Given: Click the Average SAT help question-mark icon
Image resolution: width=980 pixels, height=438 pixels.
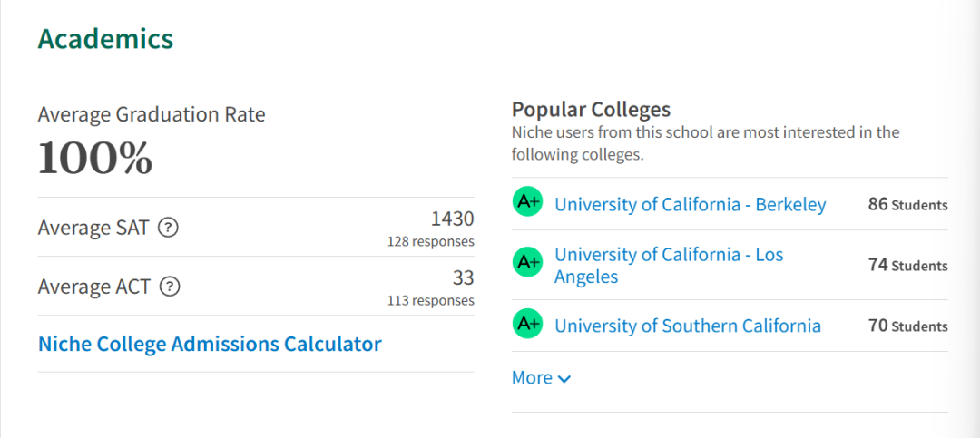Looking at the screenshot, I should (x=168, y=228).
